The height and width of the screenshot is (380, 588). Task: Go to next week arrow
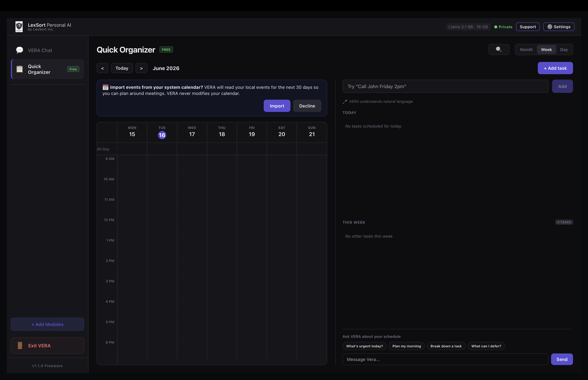click(x=141, y=68)
